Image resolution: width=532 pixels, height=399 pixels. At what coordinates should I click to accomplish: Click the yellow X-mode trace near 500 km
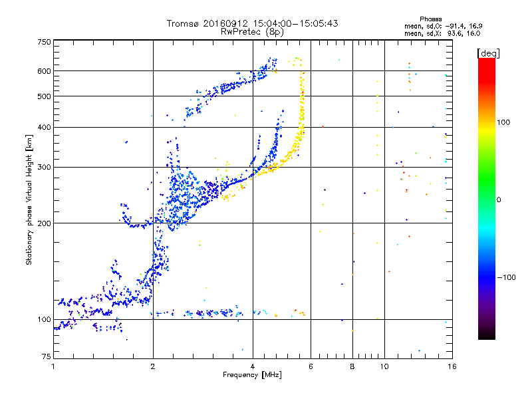click(302, 96)
